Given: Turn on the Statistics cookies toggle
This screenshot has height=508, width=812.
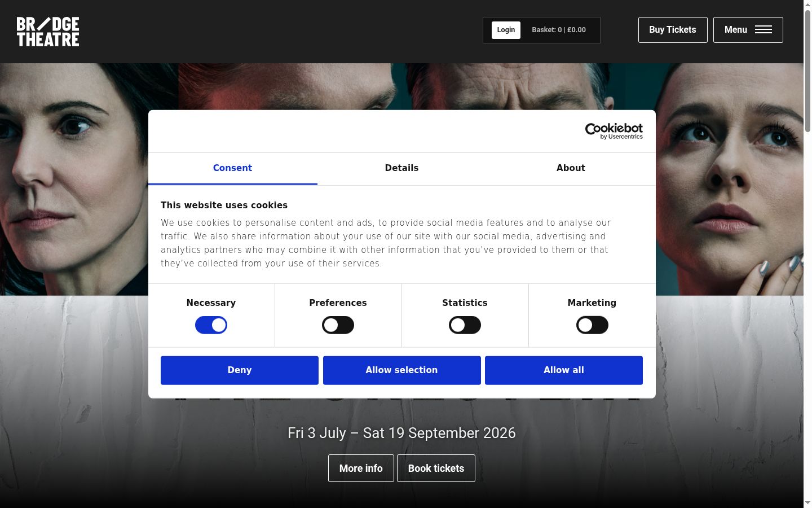Looking at the screenshot, I should click(x=465, y=325).
